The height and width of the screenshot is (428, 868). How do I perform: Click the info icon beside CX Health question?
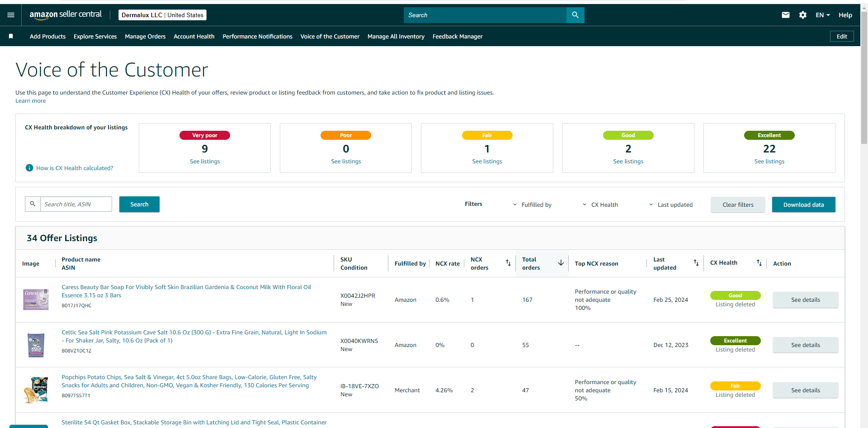click(29, 168)
